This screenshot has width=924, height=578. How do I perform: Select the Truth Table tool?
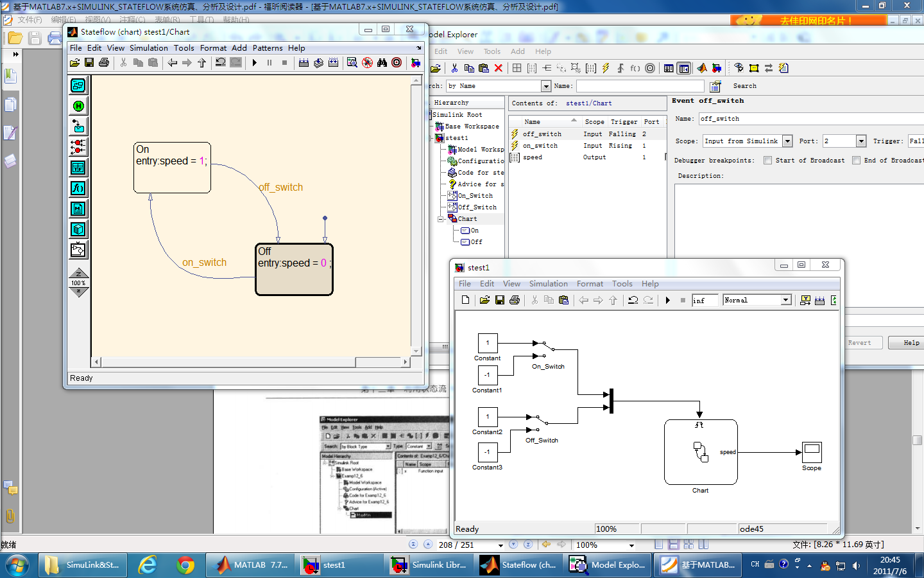78,168
